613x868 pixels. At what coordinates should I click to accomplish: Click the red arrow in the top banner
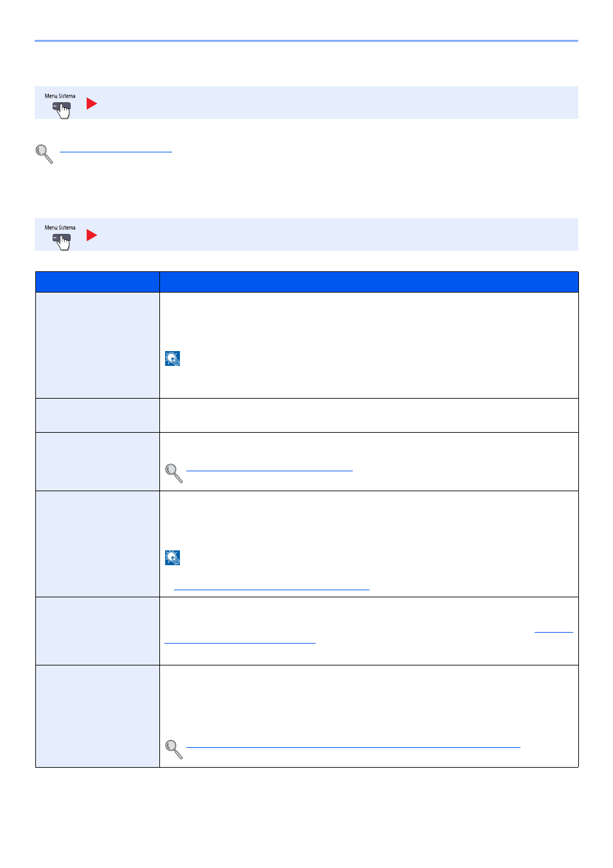92,104
